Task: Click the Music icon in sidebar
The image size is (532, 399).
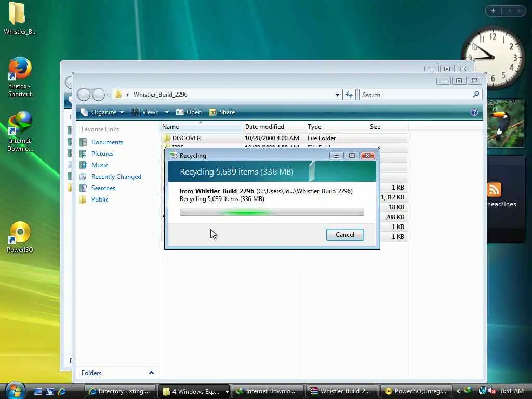Action: coord(83,165)
